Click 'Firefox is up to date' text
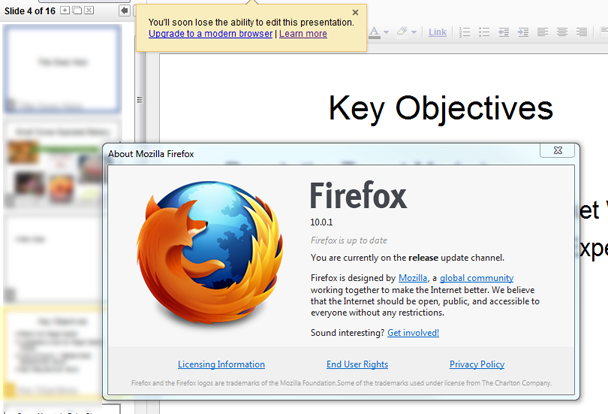 (349, 241)
